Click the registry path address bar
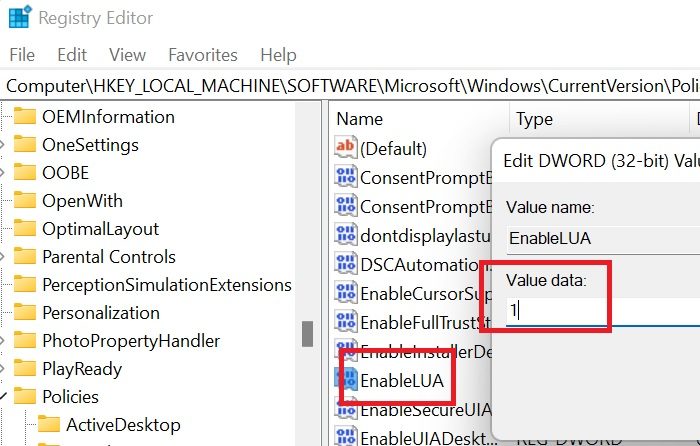The height and width of the screenshot is (446, 700). click(x=350, y=86)
